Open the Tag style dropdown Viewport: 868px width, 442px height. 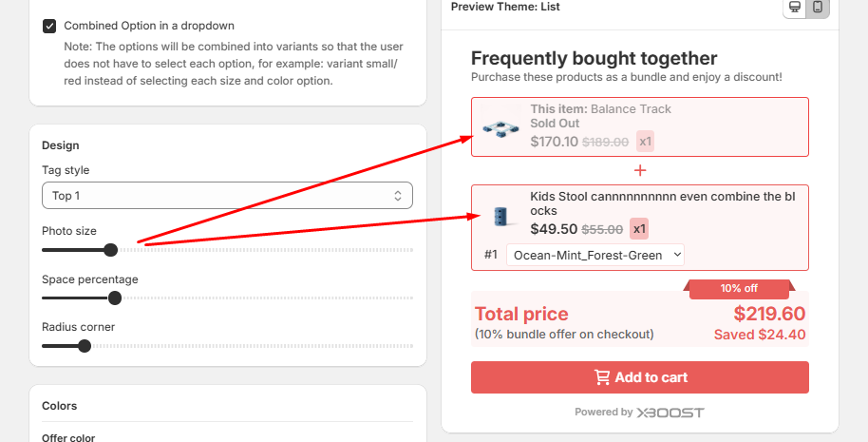227,196
